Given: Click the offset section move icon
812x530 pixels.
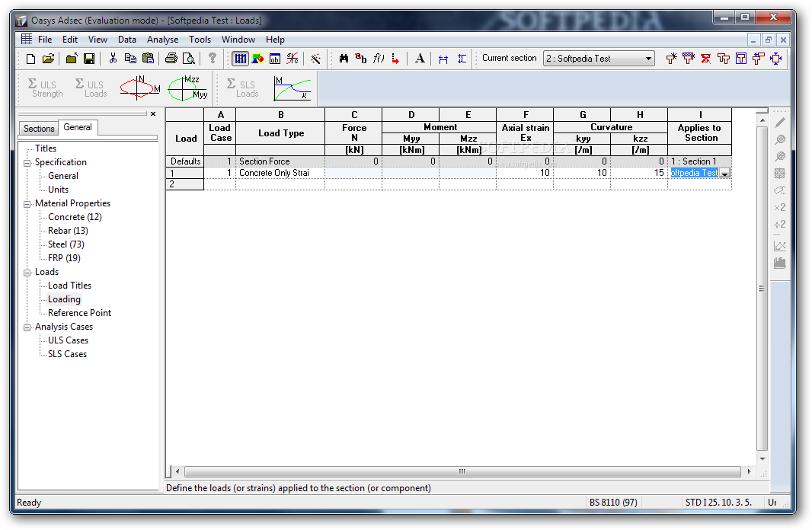Looking at the screenshot, I should [758, 59].
